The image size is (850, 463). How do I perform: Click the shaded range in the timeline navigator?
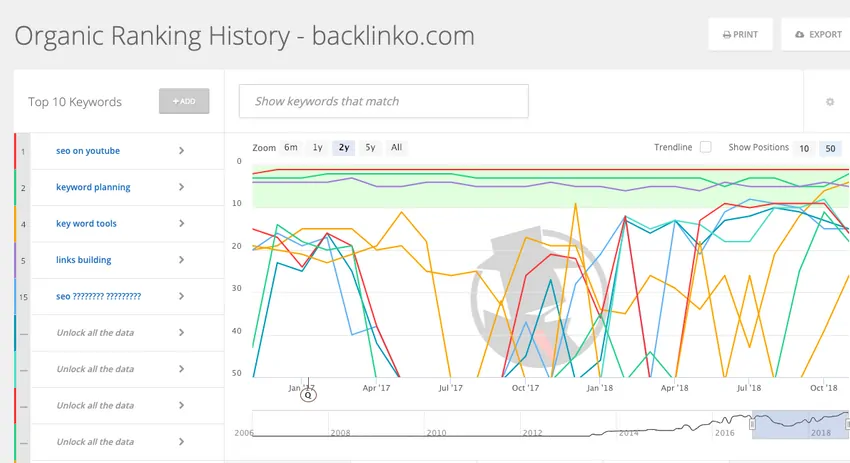pyautogui.click(x=800, y=424)
